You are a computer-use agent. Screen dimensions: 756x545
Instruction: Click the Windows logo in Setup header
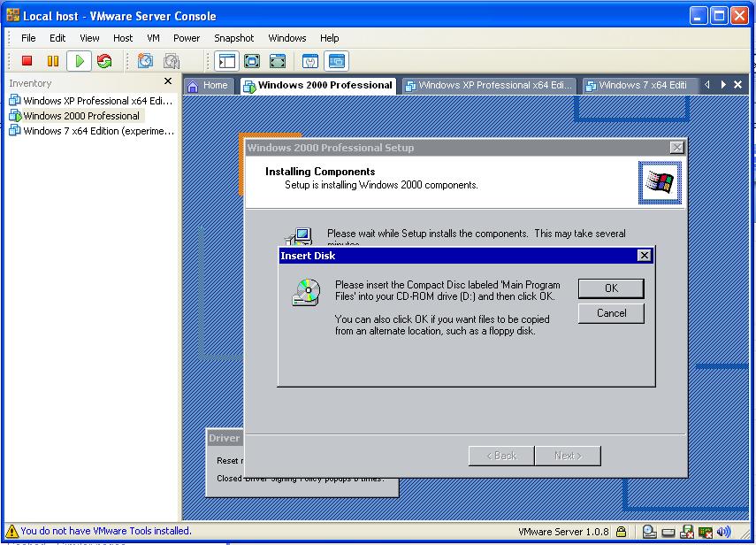660,182
